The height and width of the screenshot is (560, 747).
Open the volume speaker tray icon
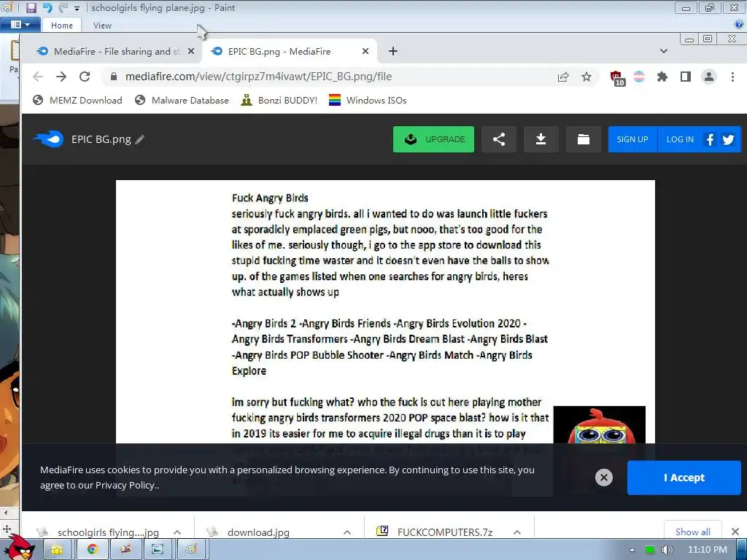click(667, 550)
